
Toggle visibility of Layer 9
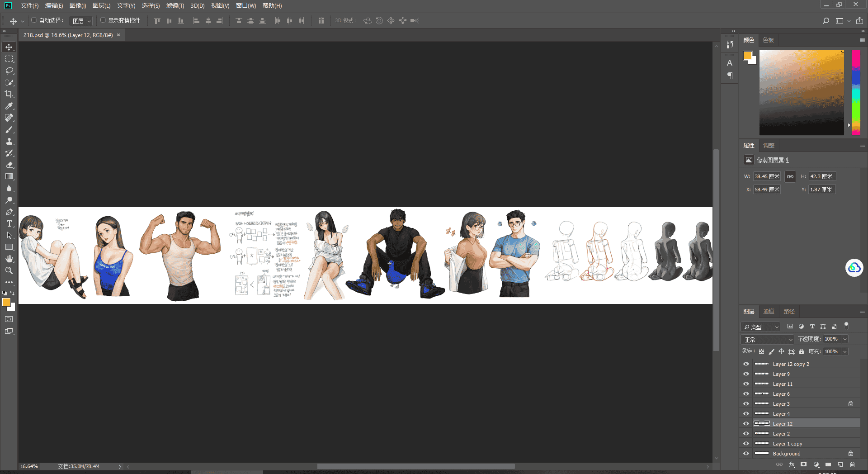[746, 374]
